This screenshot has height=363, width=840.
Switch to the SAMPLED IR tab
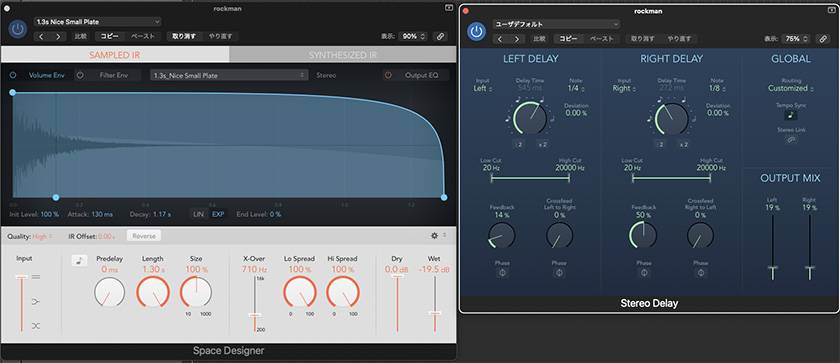(x=115, y=55)
